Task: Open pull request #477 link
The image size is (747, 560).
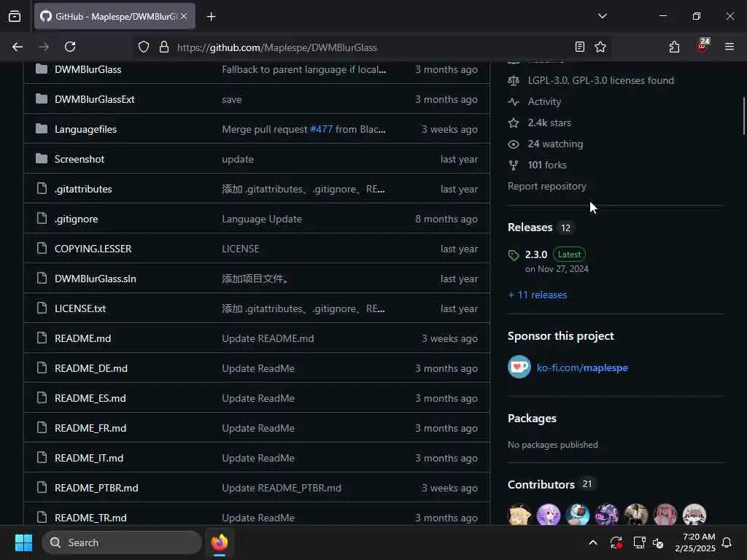Action: point(321,130)
